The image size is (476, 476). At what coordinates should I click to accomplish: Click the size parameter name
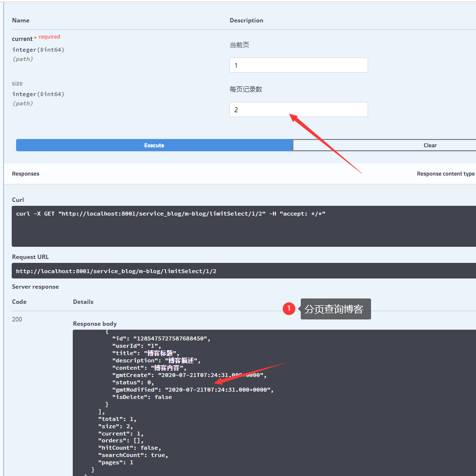(17, 83)
